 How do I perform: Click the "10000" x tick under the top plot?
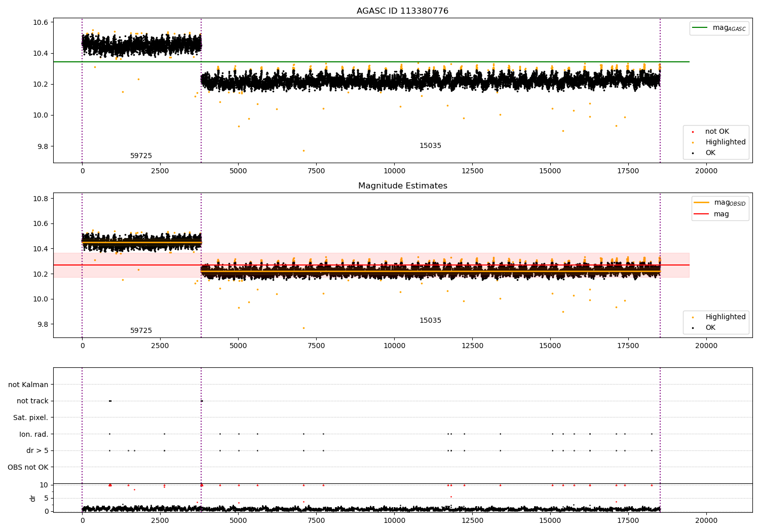pyautogui.click(x=394, y=171)
